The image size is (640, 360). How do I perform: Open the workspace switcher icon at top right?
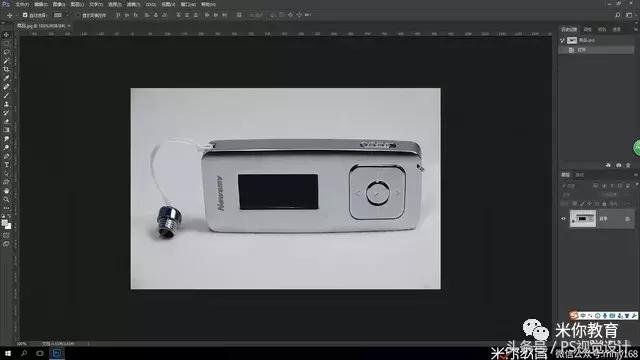pyautogui.click(x=629, y=15)
